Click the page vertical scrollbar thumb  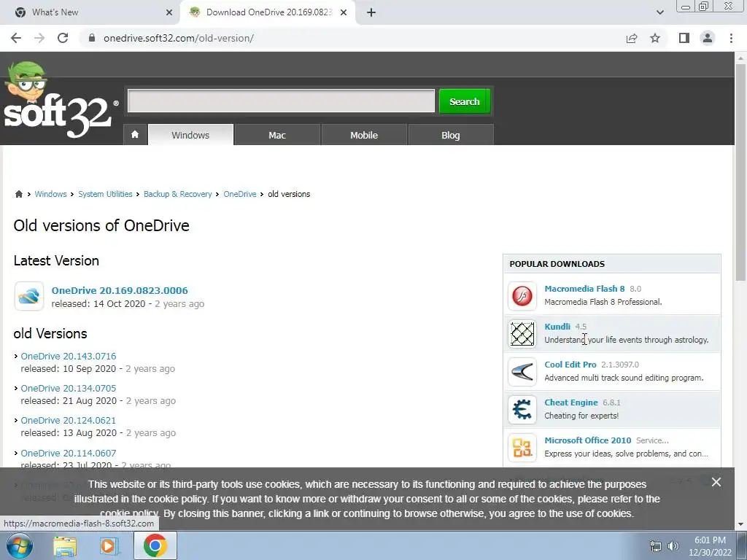click(740, 171)
